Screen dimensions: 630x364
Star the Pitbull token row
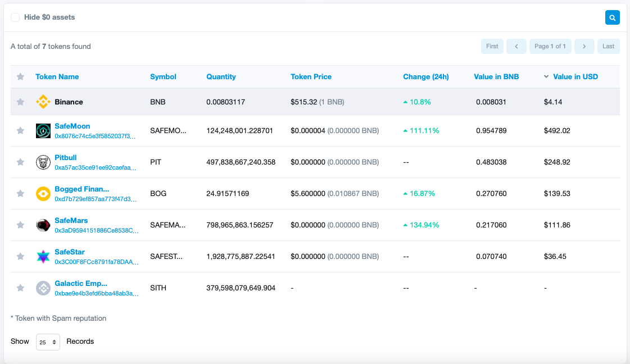20,162
